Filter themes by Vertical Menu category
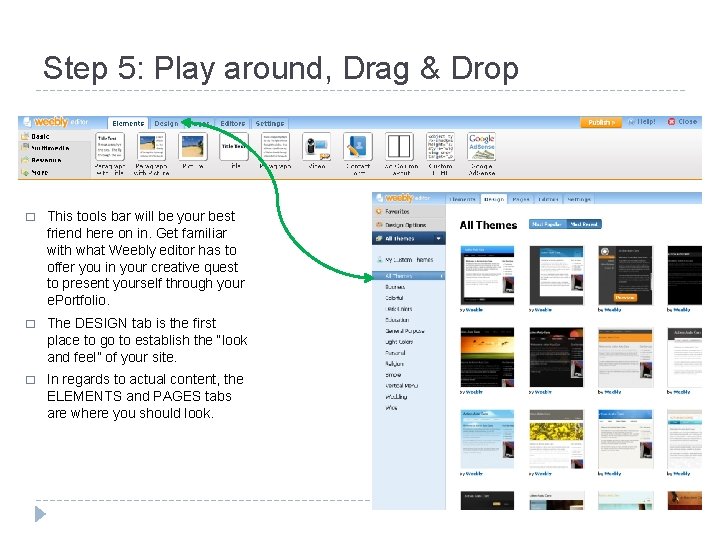Image resolution: width=720 pixels, height=540 pixels. (401, 386)
